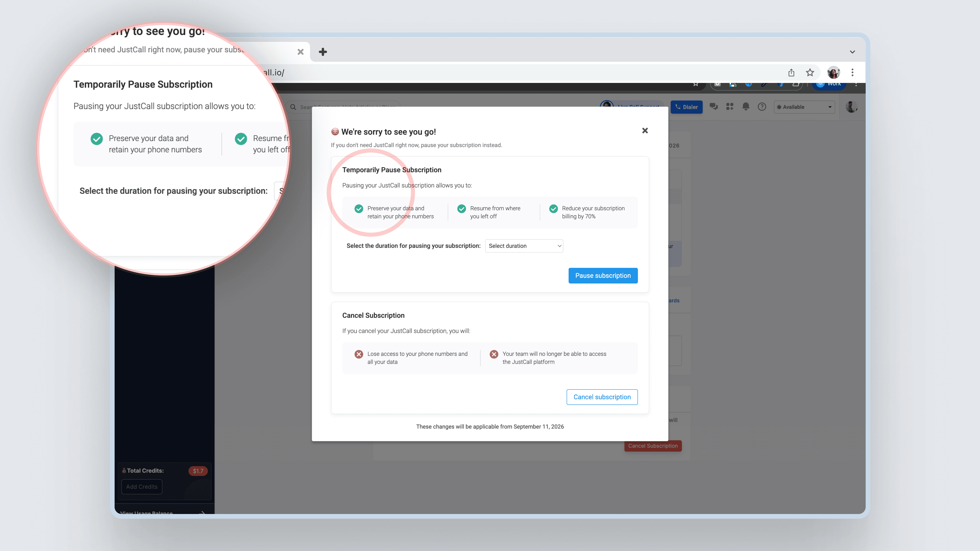The image size is (980, 551).
Task: Open the Dialer phone button
Action: click(x=686, y=107)
